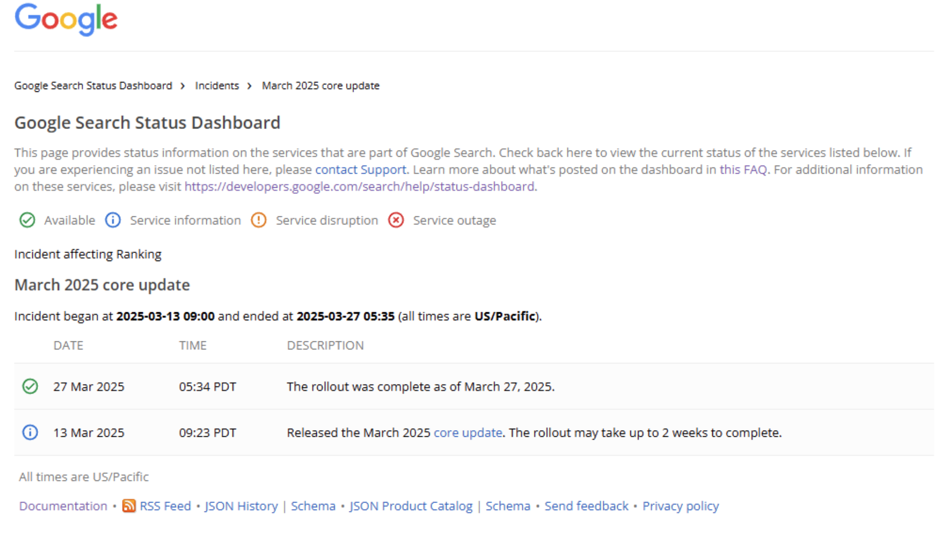Click the TIME column header

tap(193, 345)
